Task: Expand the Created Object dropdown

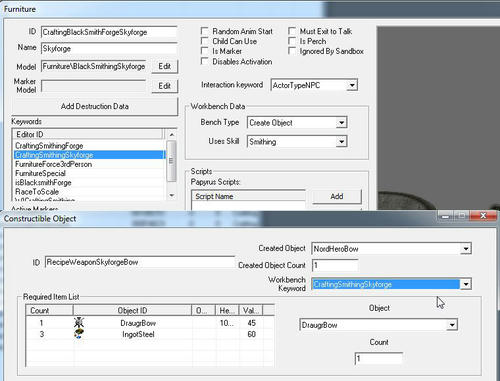Action: point(466,249)
